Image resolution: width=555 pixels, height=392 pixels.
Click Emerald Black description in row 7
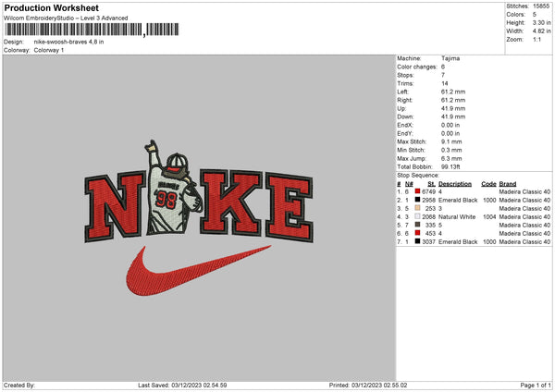point(458,241)
